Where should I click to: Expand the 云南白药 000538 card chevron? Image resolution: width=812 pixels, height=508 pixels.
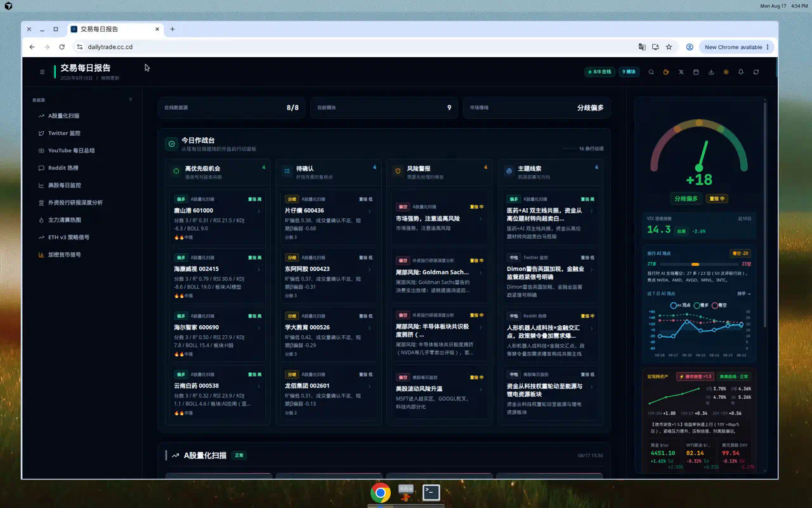259,386
